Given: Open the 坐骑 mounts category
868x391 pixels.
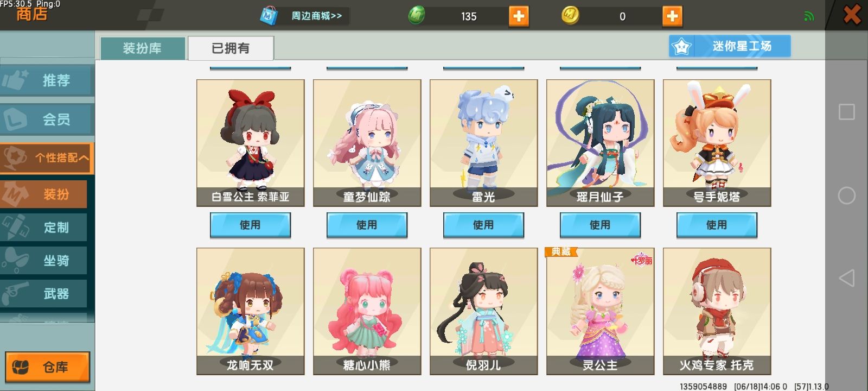Looking at the screenshot, I should coord(43,260).
